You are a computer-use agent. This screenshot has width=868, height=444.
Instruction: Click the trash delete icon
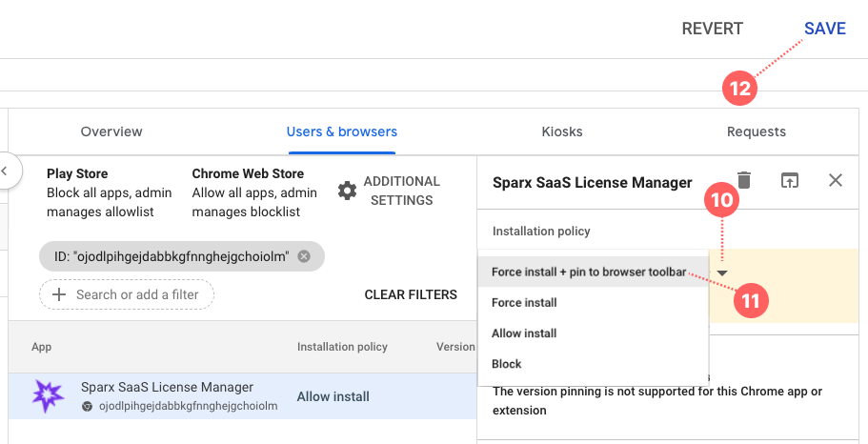click(744, 181)
